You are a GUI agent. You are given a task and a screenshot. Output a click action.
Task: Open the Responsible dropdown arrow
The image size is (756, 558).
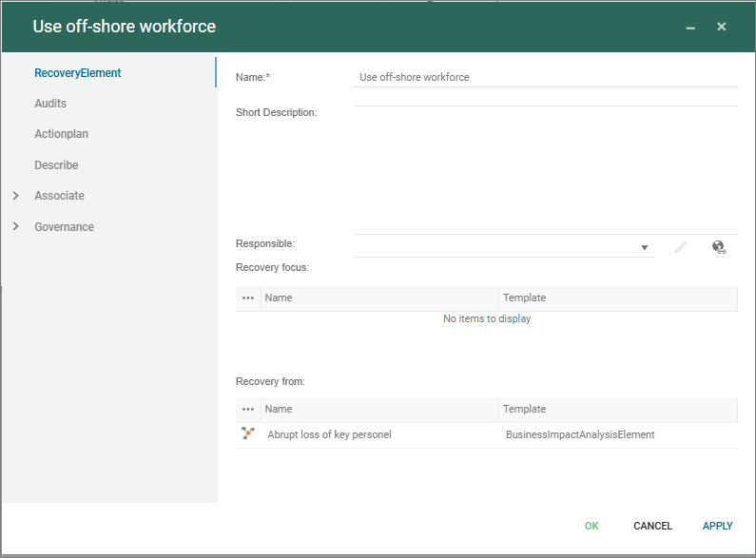(x=644, y=248)
